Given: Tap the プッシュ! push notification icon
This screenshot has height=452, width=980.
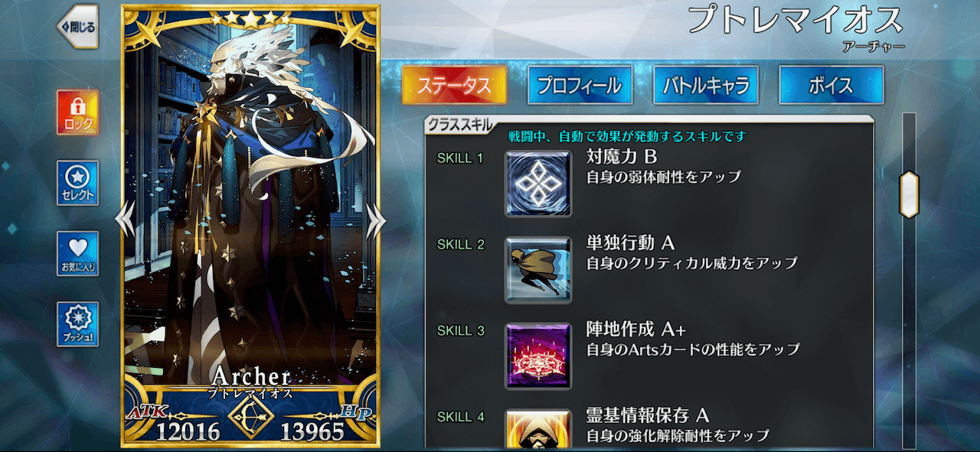Looking at the screenshot, I should [77, 324].
